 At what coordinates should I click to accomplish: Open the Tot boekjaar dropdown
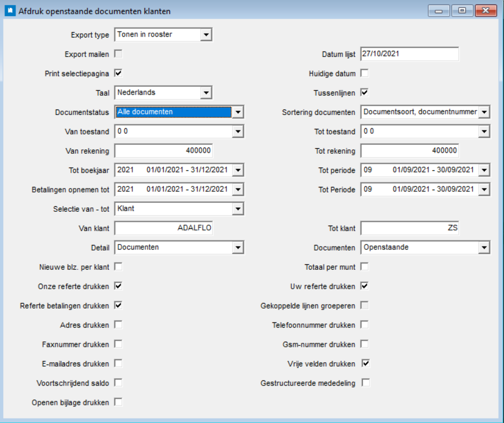(x=238, y=170)
